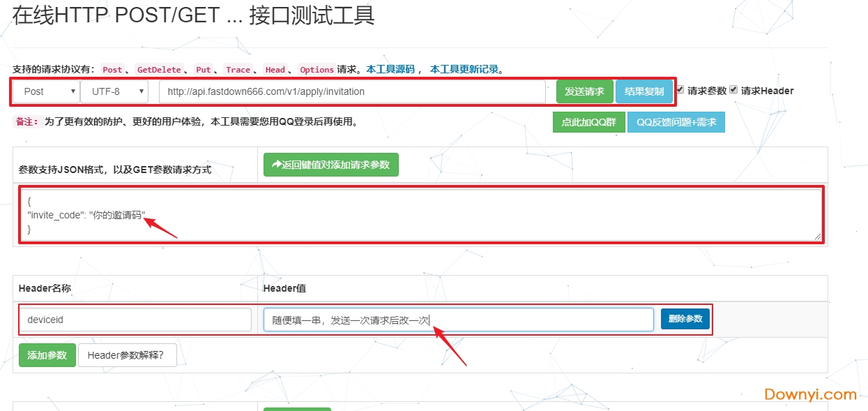The image size is (868, 411).
Task: Toggle the 请求参数 checkbox
Action: pos(680,89)
